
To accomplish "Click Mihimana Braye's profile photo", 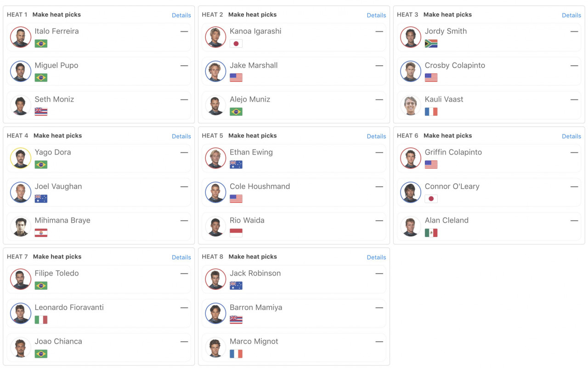I will pos(21,226).
